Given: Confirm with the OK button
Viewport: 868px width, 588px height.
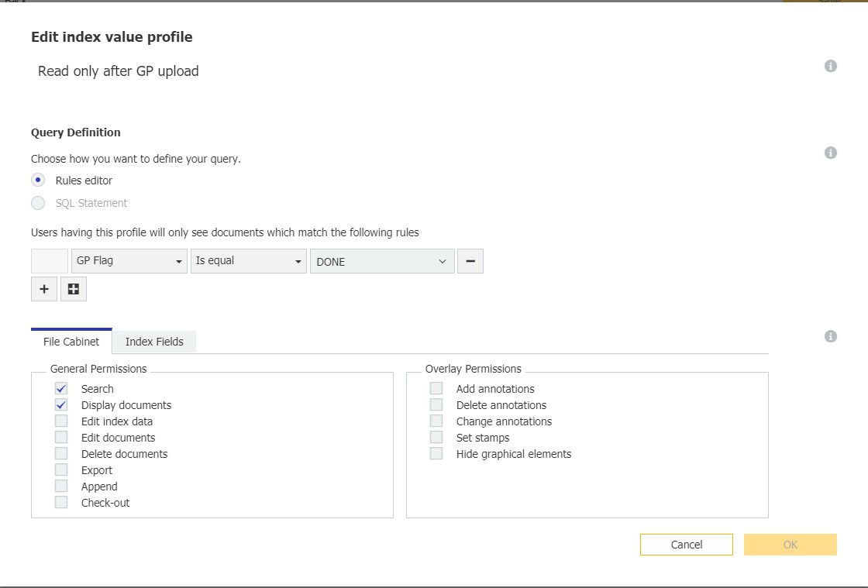Looking at the screenshot, I should pyautogui.click(x=790, y=545).
